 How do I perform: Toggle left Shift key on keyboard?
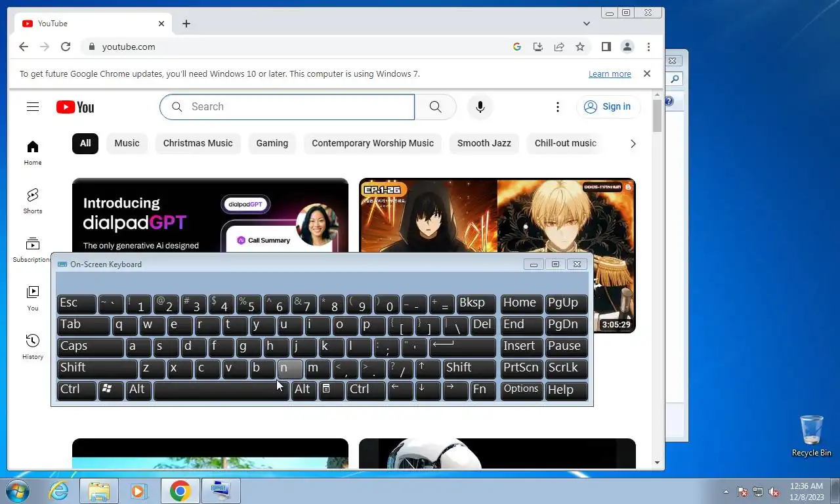click(x=97, y=368)
